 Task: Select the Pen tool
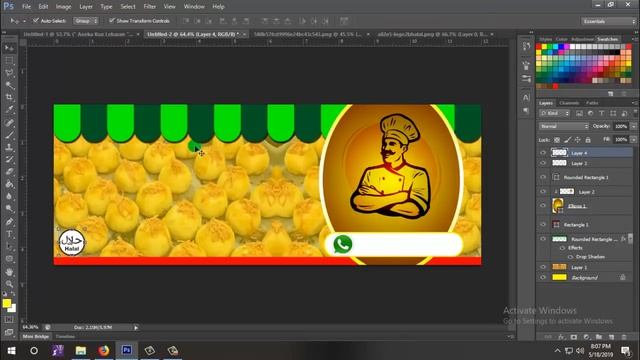(9, 222)
